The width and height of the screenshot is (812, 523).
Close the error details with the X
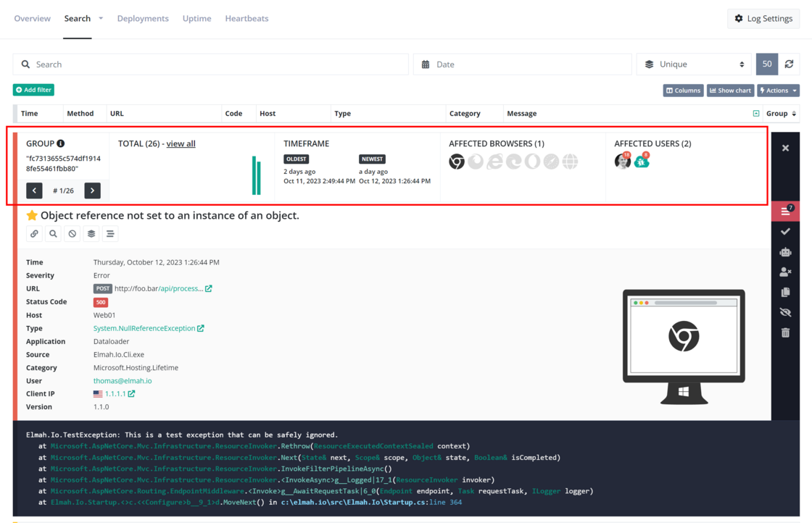pyautogui.click(x=786, y=148)
